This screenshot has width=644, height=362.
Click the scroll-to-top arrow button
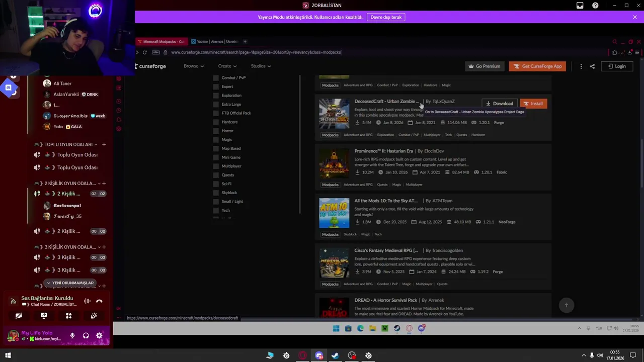[x=567, y=305]
